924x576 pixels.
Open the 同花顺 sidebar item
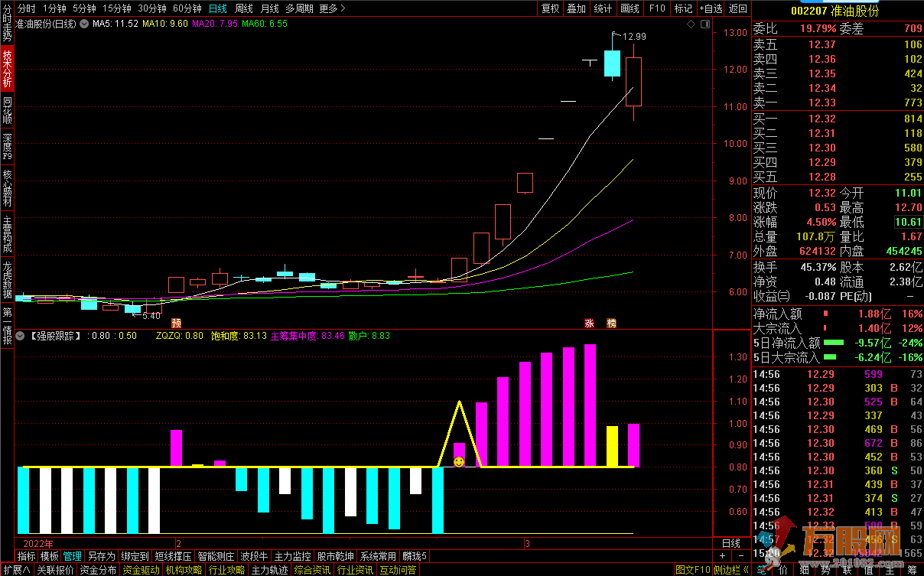tap(7, 110)
